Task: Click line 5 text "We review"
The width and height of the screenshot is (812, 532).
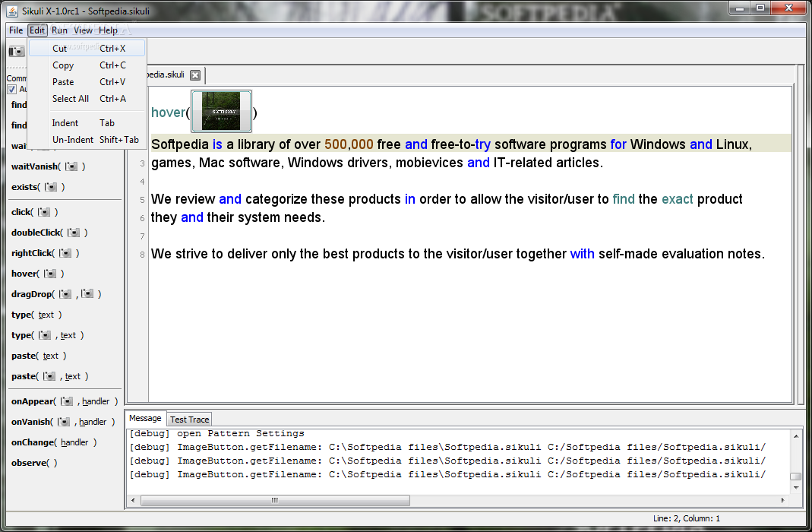Action: coord(183,199)
